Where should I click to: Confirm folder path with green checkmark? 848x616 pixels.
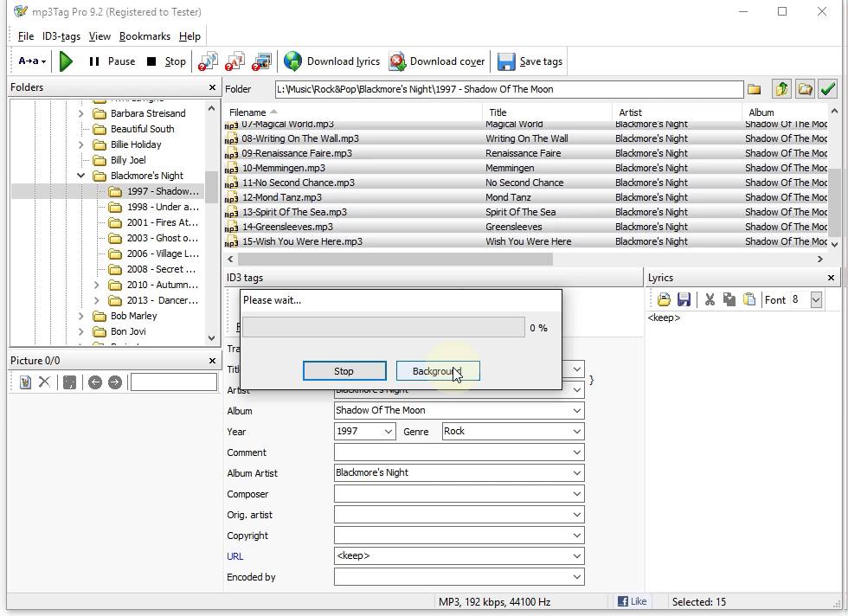(827, 89)
